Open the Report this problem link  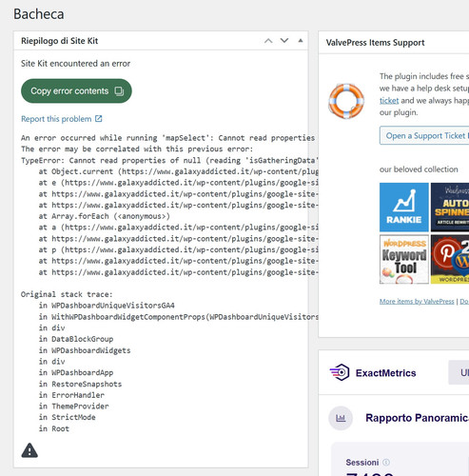tap(56, 119)
